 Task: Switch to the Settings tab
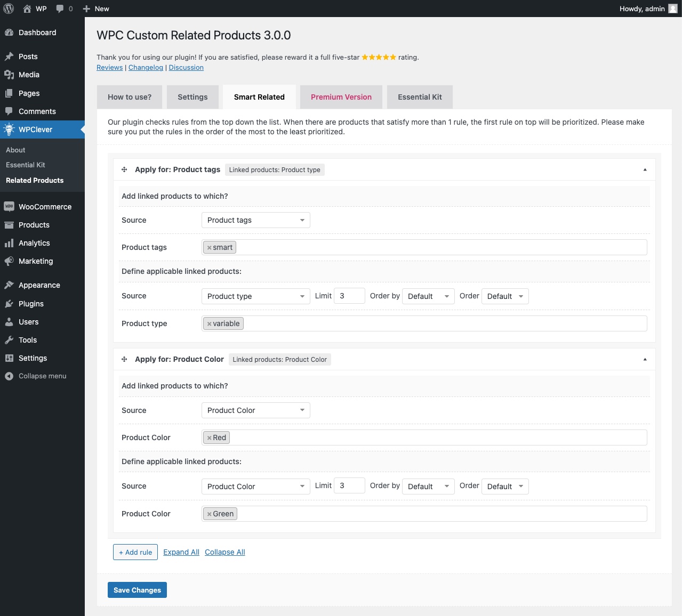click(192, 97)
